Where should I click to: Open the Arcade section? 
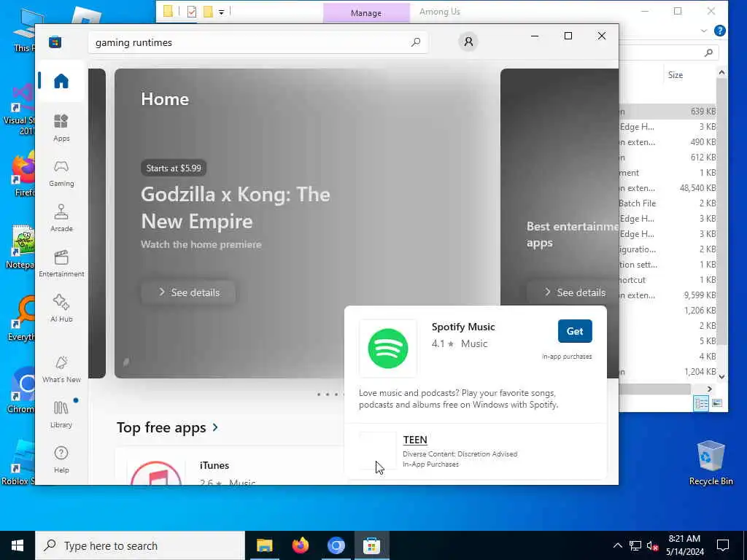[61, 219]
